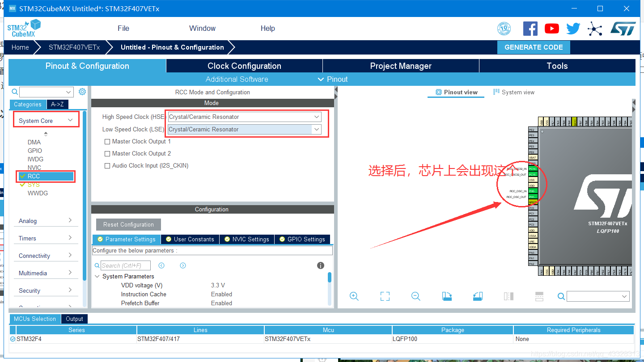This screenshot has width=644, height=362.
Task: Click the pin search magnifier icon
Action: (561, 296)
